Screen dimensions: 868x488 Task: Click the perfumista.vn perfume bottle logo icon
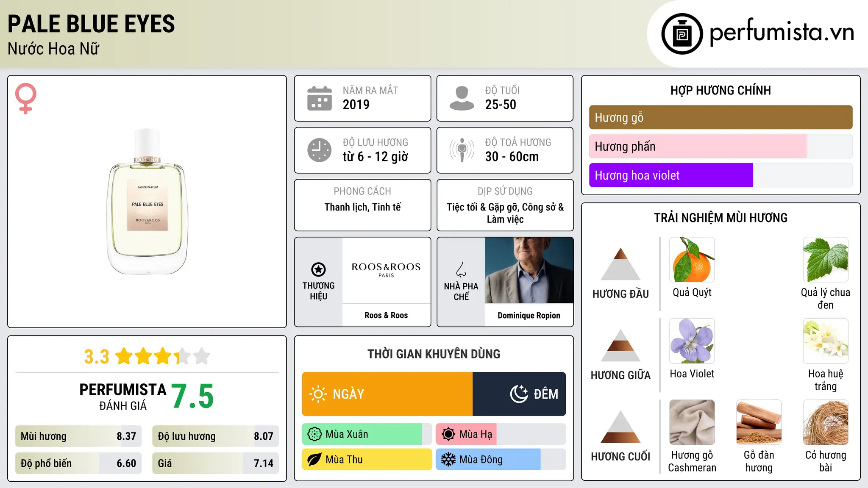[x=682, y=34]
